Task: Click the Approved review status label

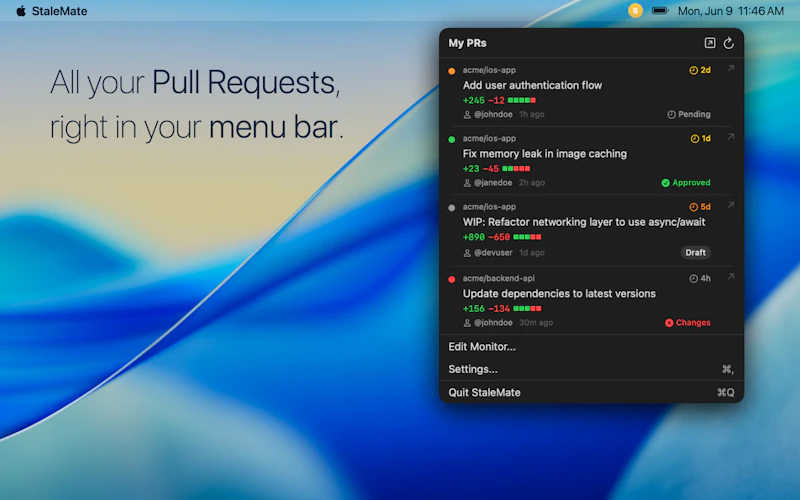Action: 686,183
